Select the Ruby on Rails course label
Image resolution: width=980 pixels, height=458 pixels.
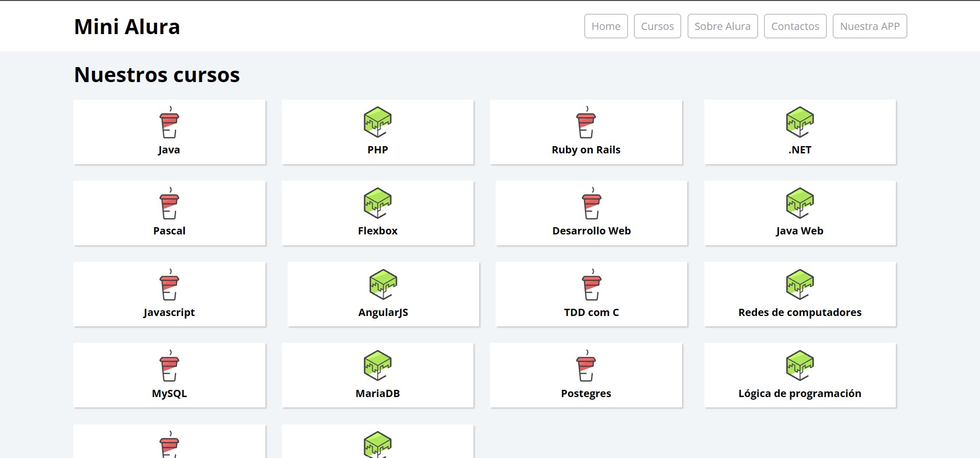coord(586,150)
